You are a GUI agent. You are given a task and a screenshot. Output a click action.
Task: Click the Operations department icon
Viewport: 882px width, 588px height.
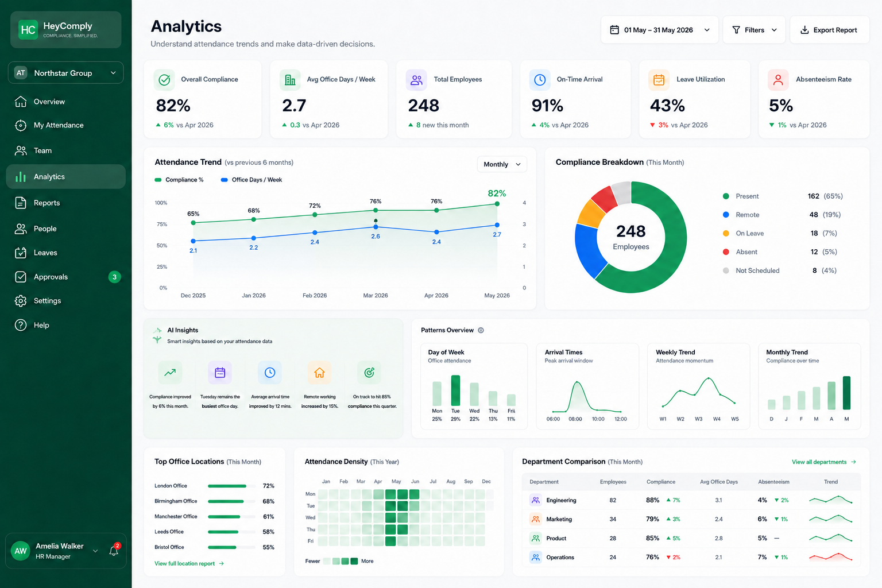pyautogui.click(x=535, y=557)
